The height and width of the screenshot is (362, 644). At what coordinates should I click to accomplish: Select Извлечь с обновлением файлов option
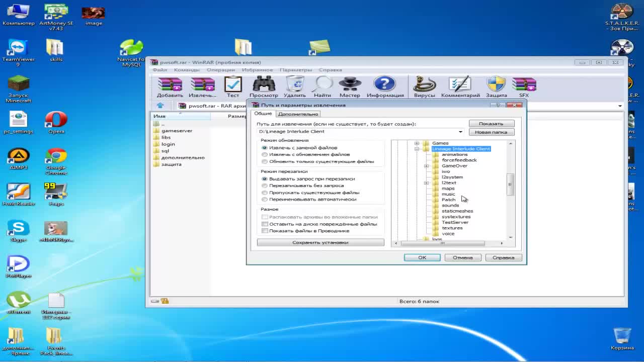(x=305, y=154)
